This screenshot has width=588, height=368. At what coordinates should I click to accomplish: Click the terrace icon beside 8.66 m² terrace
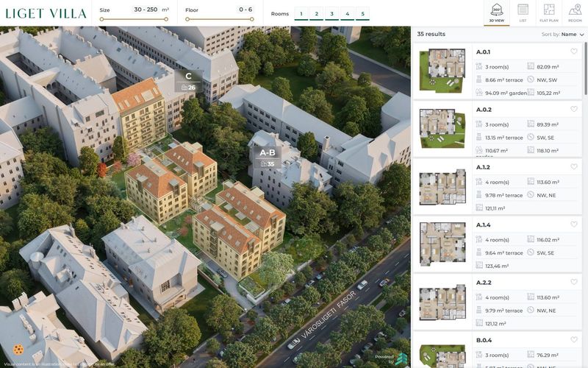[x=479, y=79]
